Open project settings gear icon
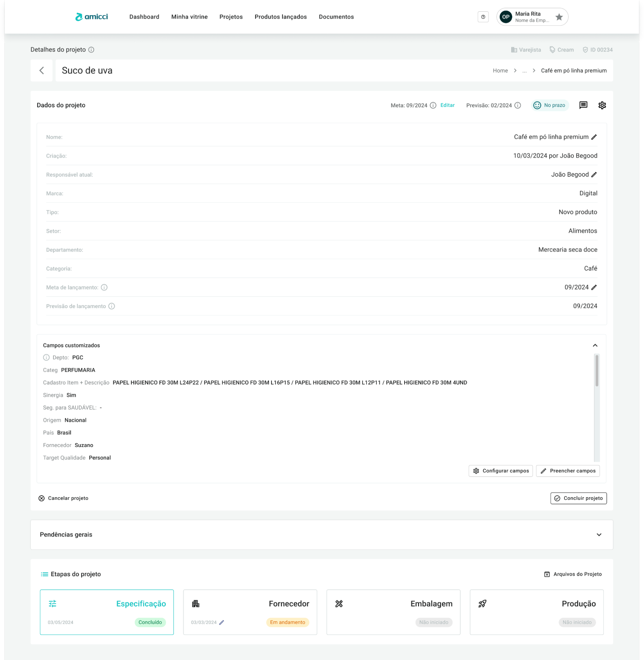 pos(602,105)
